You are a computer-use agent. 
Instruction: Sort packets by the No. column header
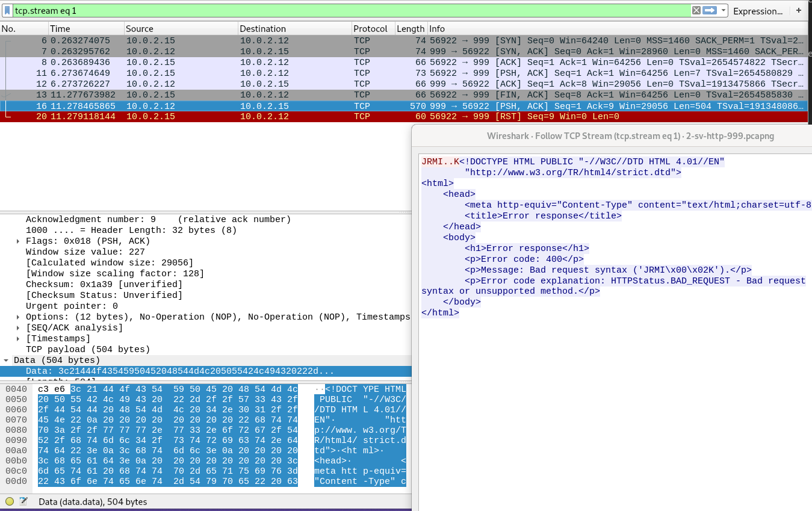[24, 29]
